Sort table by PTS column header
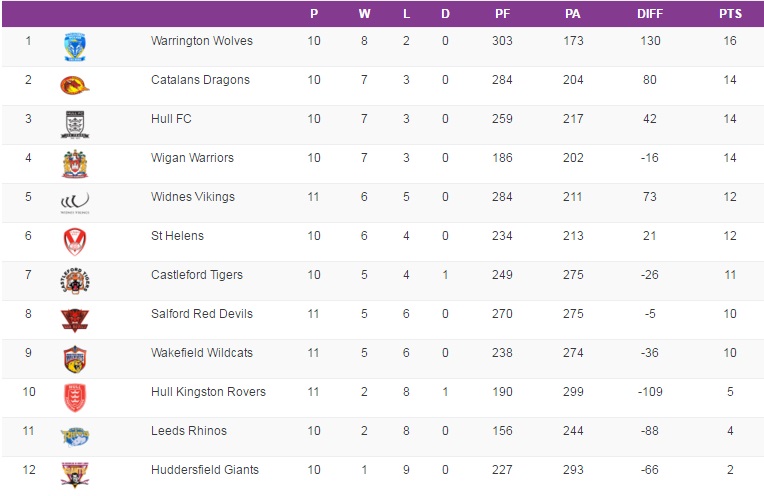The width and height of the screenshot is (764, 496). click(730, 14)
